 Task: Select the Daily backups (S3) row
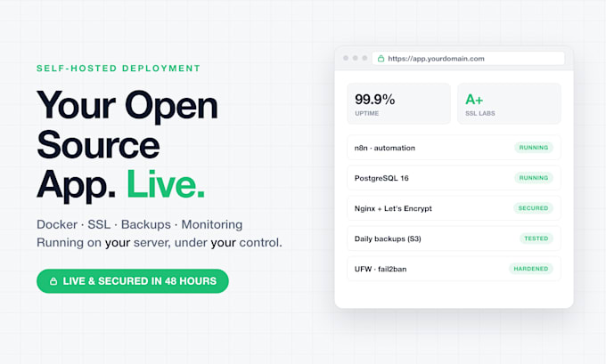pyautogui.click(x=454, y=239)
